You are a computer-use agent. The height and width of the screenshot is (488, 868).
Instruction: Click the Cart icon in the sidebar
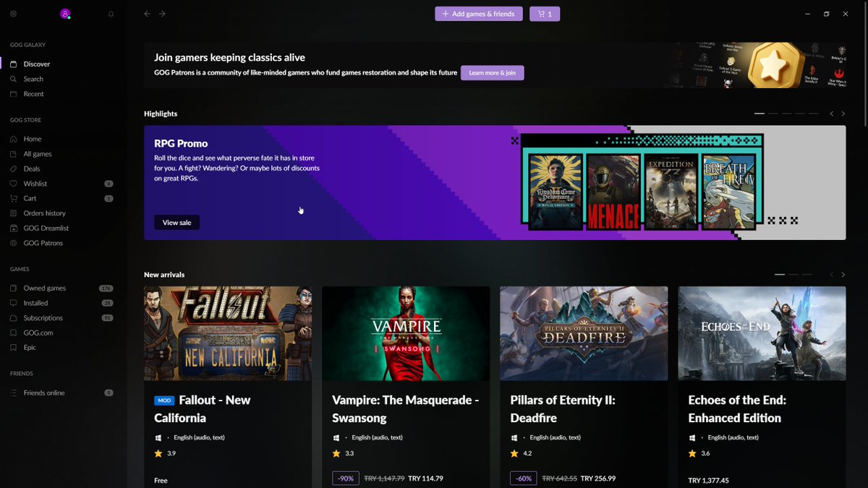point(14,198)
